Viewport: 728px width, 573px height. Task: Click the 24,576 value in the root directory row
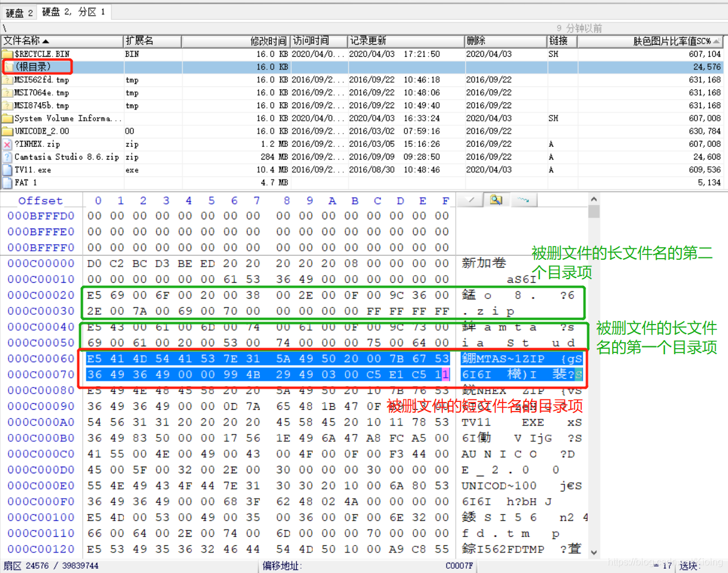click(707, 66)
